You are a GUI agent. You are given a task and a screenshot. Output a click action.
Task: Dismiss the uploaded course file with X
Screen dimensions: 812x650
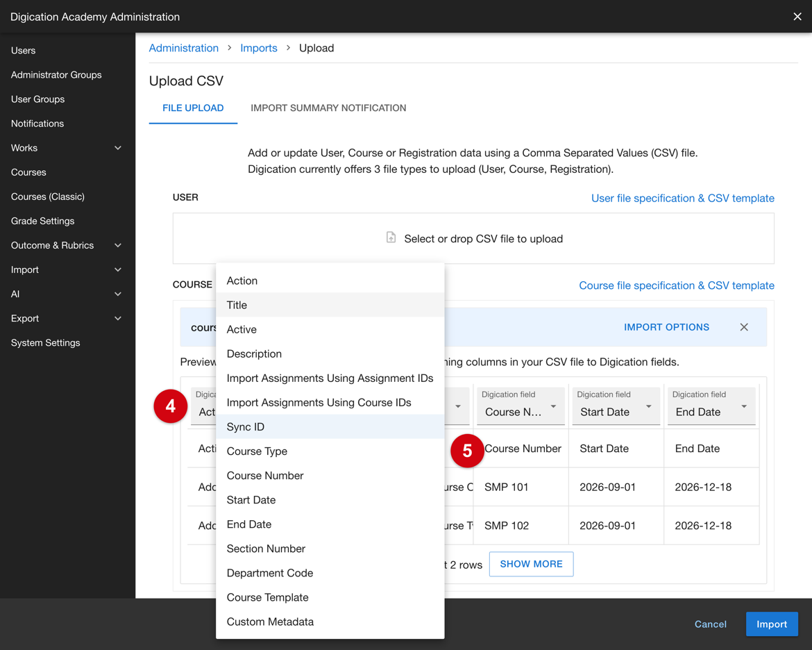(744, 327)
